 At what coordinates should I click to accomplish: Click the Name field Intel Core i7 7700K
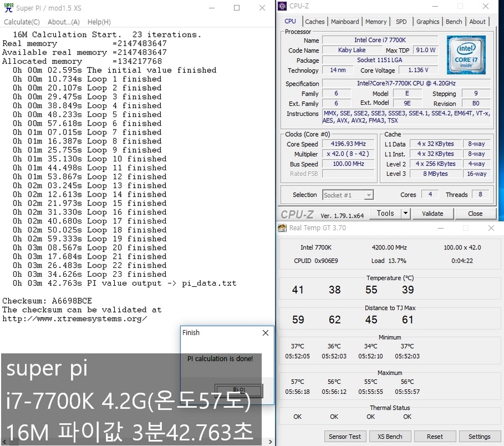tap(380, 40)
